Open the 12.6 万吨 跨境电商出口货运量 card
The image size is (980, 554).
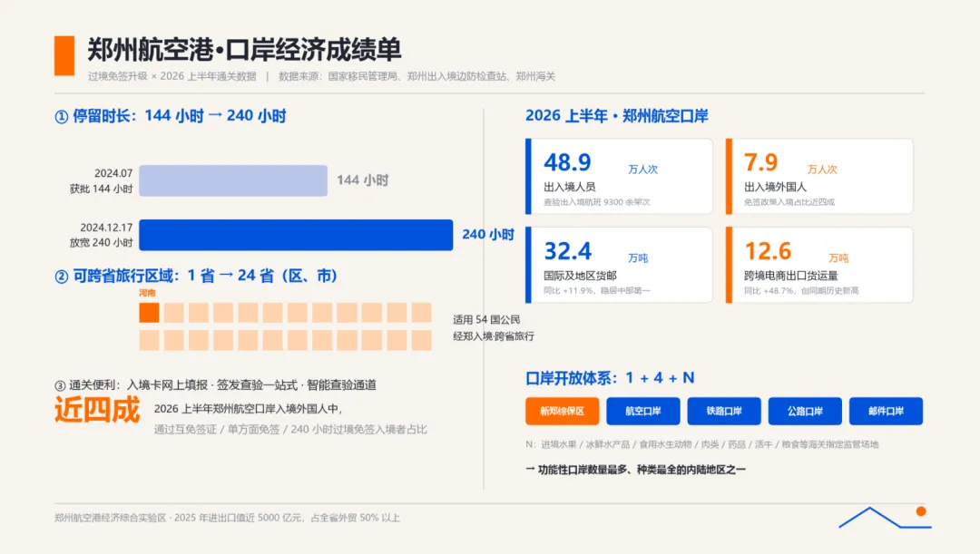818,265
